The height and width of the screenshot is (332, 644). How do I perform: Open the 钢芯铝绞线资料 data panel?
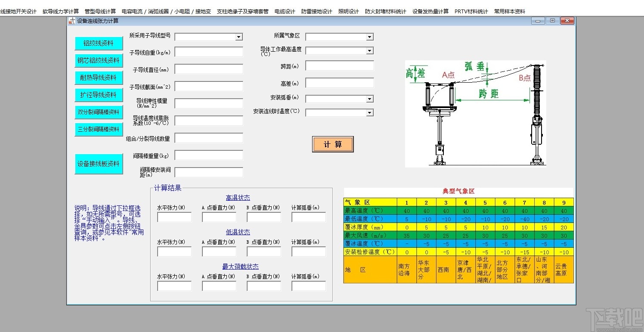[99, 61]
